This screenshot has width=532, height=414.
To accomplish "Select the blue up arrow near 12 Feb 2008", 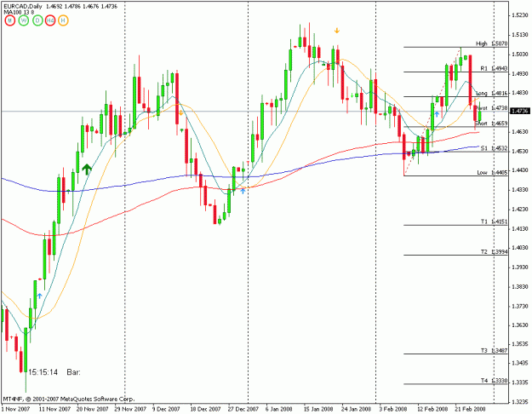I will (437, 114).
